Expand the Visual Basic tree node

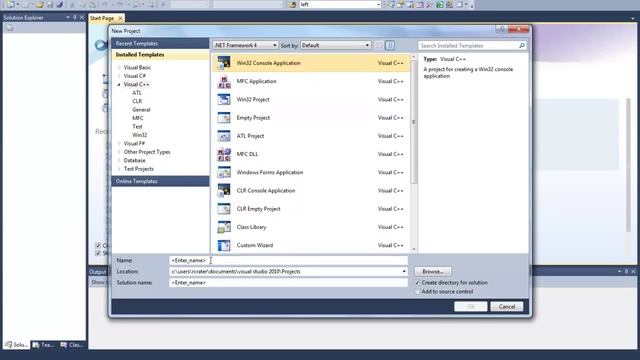coord(119,67)
